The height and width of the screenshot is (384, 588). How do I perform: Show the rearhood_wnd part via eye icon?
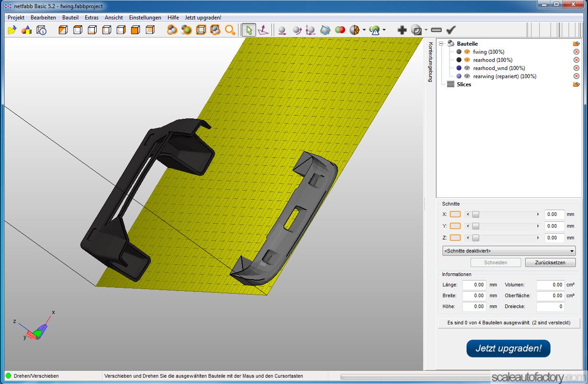tap(467, 68)
